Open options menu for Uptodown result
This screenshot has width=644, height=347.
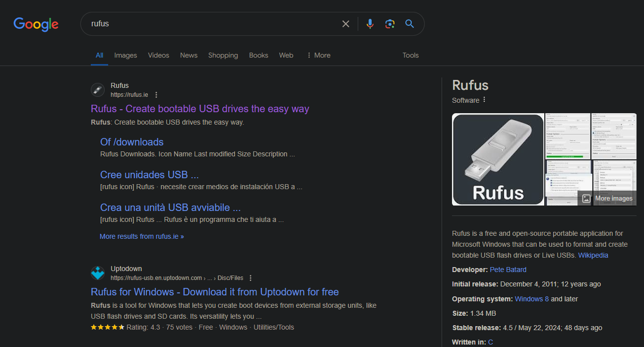(x=251, y=278)
